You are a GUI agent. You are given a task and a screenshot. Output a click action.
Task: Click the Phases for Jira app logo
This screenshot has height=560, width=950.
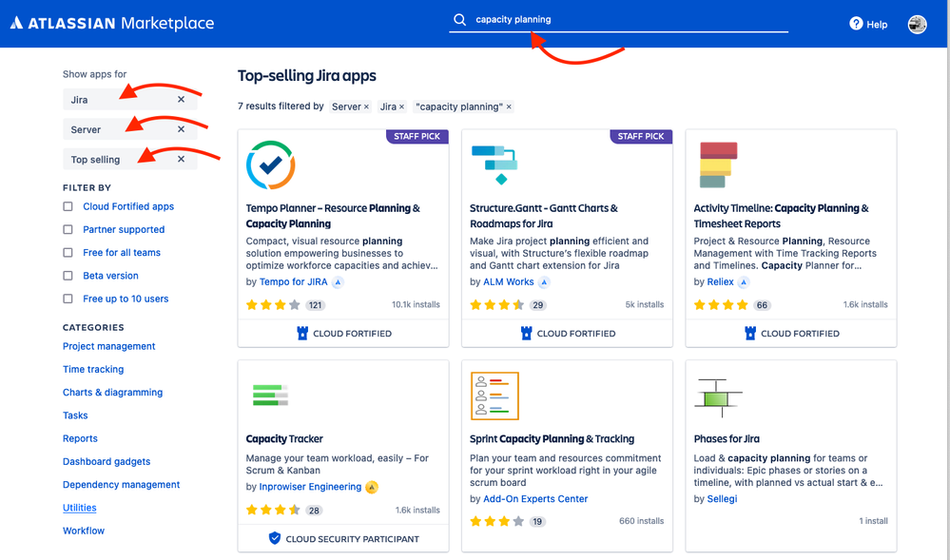tap(718, 397)
